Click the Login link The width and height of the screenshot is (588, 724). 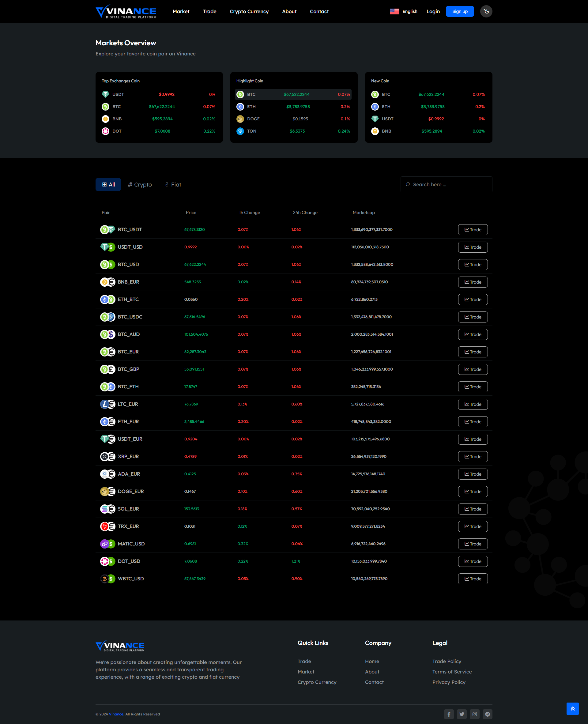[x=433, y=12]
